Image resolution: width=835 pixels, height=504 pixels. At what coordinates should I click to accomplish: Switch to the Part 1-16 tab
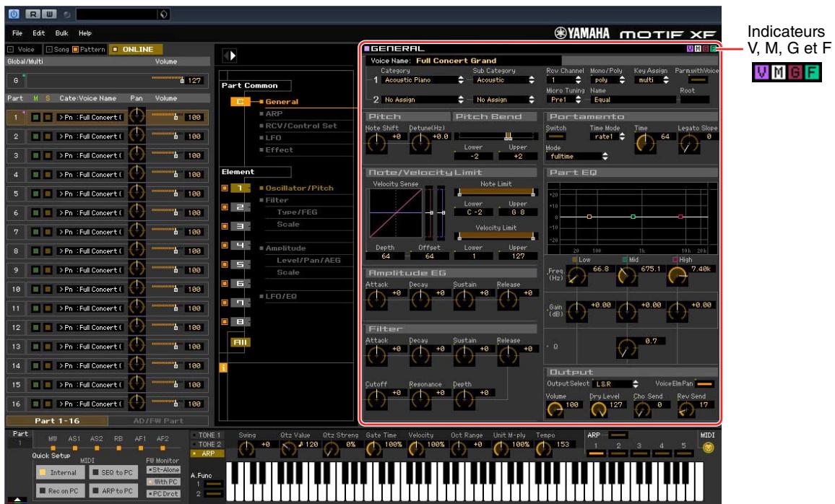(57, 421)
